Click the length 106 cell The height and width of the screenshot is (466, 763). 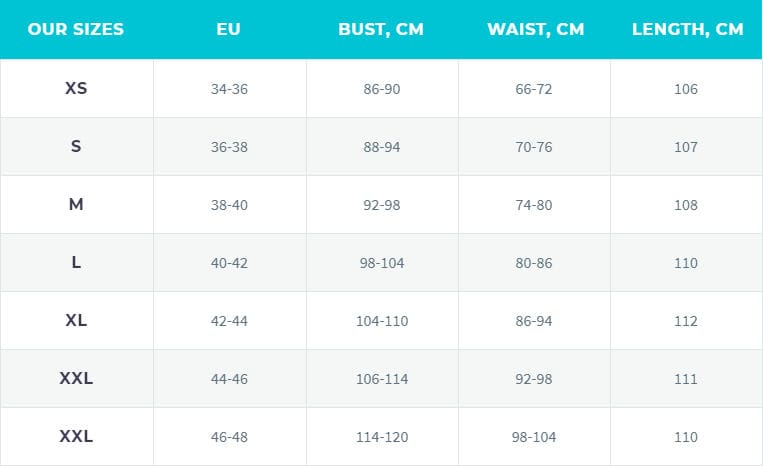(x=686, y=89)
